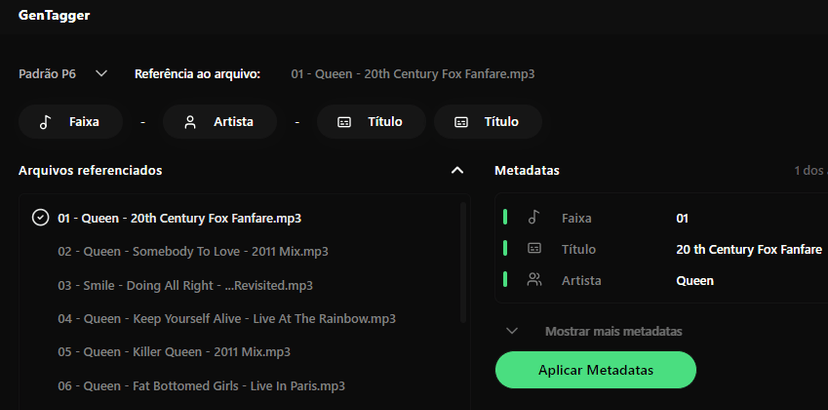Toggle green indicator beside Faixa metadata
The height and width of the screenshot is (410, 828).
pos(505,217)
